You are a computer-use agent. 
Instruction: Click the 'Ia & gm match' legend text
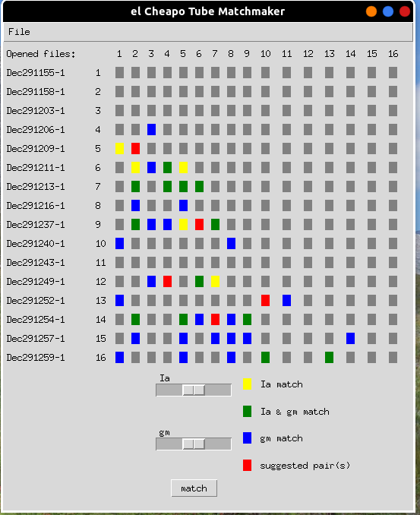pos(295,412)
